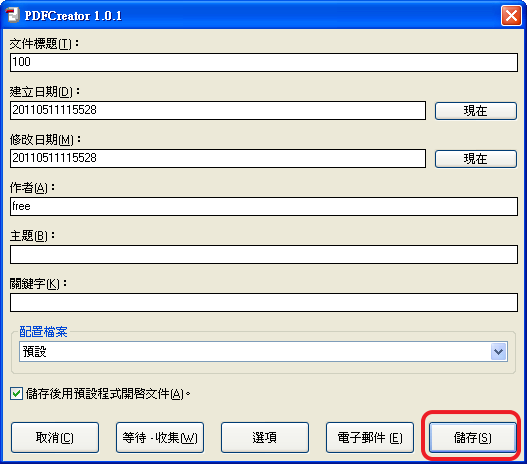Click the empty 關鍵字 keywords field
The image size is (527, 464).
coord(264,302)
